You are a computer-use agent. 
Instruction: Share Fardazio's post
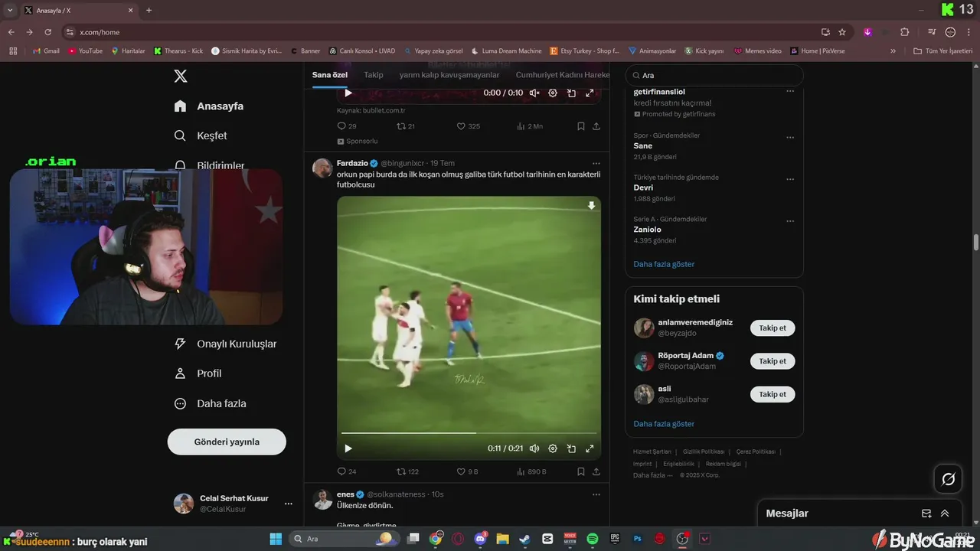pos(596,471)
